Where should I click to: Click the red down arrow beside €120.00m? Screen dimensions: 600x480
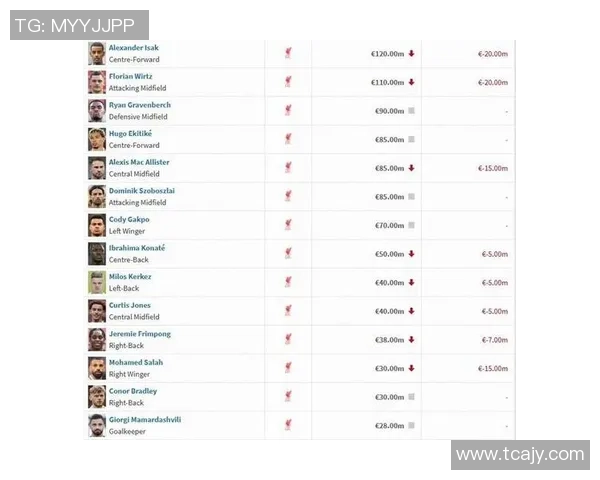[x=411, y=54]
